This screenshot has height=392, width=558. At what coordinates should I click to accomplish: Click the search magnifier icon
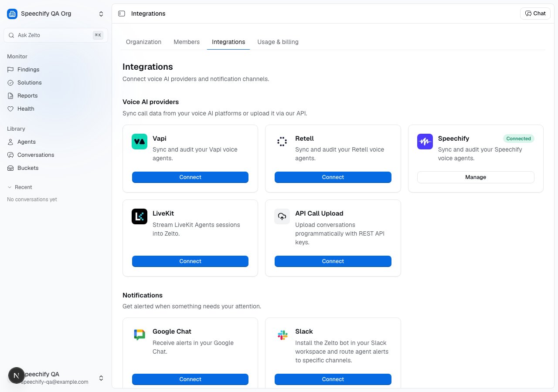(x=11, y=35)
